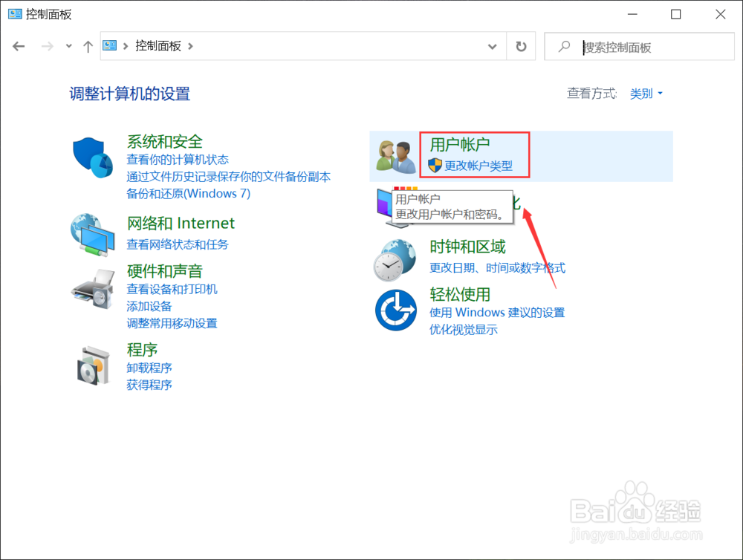This screenshot has width=743, height=560.
Task: Click 添加设备 link
Action: (149, 306)
